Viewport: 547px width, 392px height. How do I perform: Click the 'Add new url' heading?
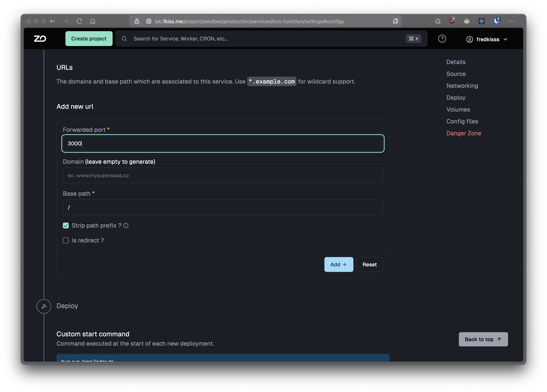pyautogui.click(x=75, y=107)
